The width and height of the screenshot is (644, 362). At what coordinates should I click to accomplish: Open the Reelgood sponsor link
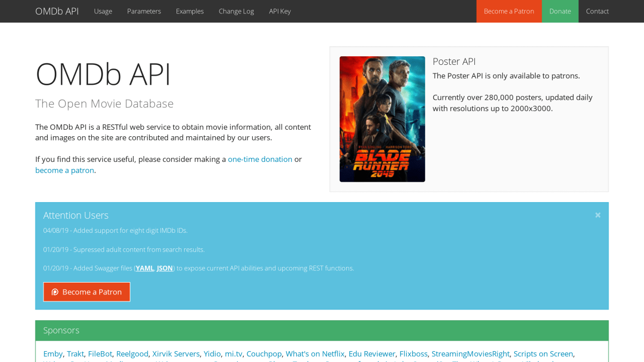coord(132,354)
